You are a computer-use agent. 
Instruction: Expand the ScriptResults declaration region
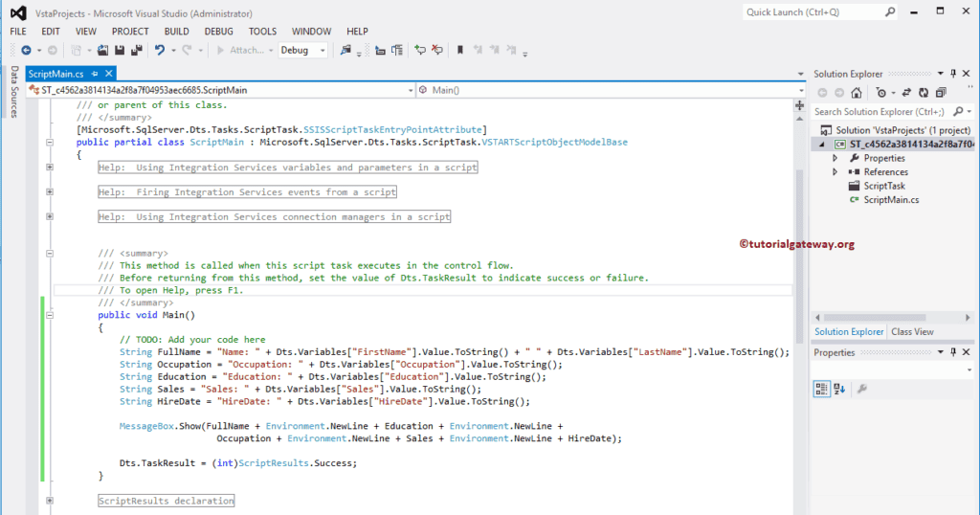coord(50,501)
